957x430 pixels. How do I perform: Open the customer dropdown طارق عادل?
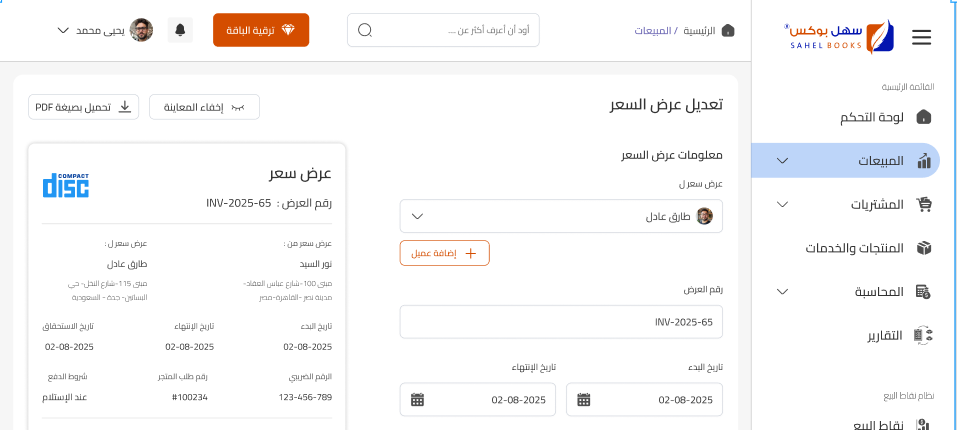[x=561, y=216]
